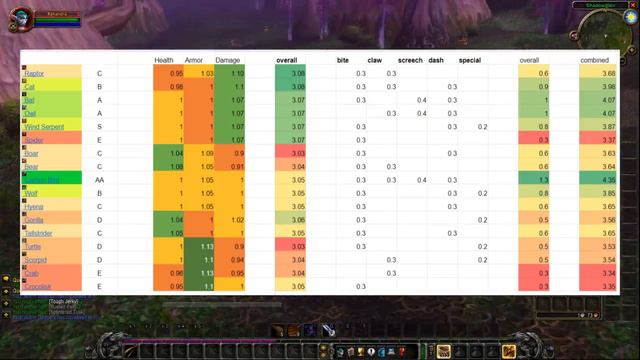Image resolution: width=640 pixels, height=360 pixels.
Task: Open the Turtle link
Action: coord(33,247)
